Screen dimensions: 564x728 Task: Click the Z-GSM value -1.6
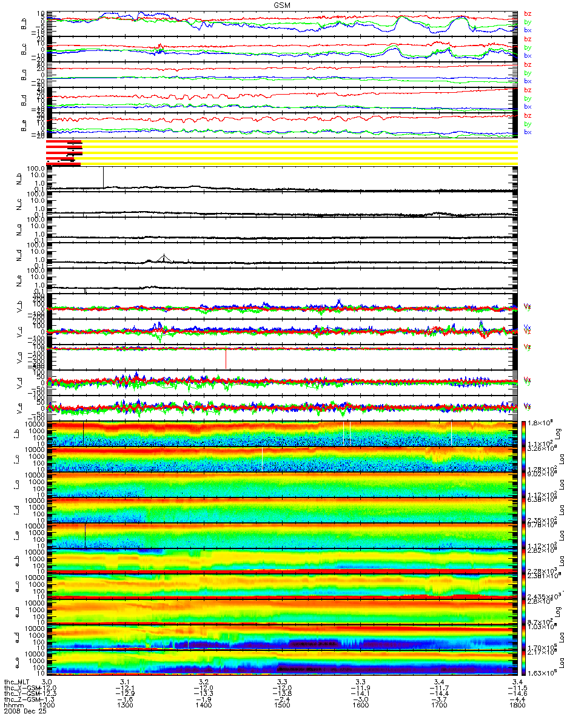[x=126, y=699]
